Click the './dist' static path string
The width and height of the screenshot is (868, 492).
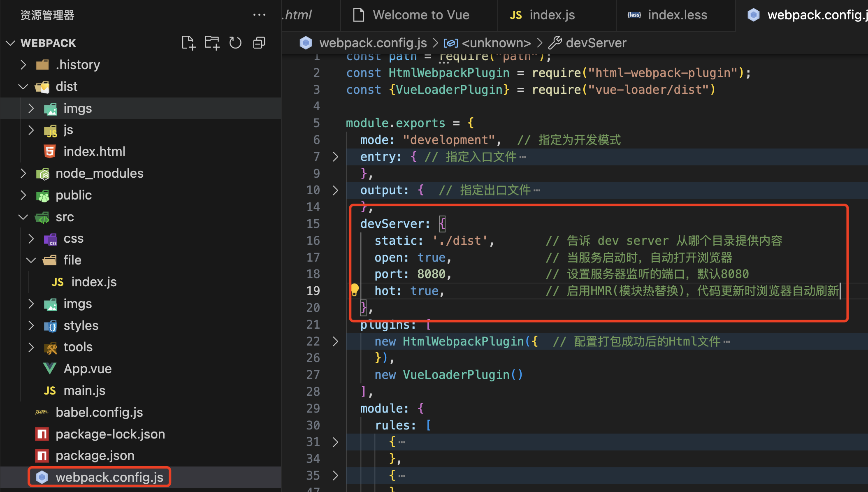[460, 241]
